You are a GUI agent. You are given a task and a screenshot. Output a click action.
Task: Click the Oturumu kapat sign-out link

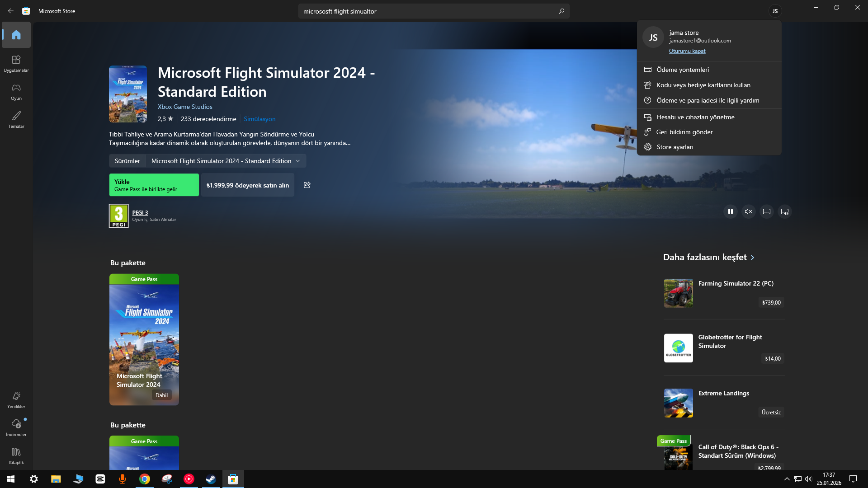[687, 51]
